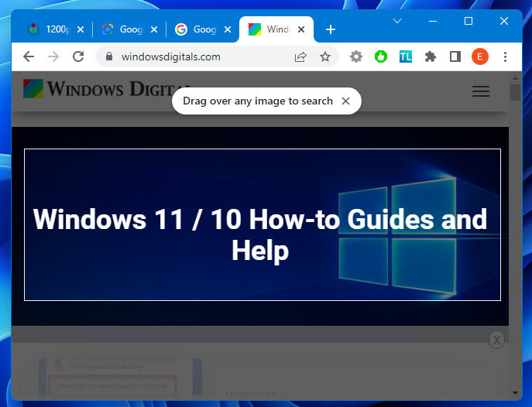The image size is (532, 407).
Task: Close the Google Lens tab
Action: pyautogui.click(x=154, y=29)
